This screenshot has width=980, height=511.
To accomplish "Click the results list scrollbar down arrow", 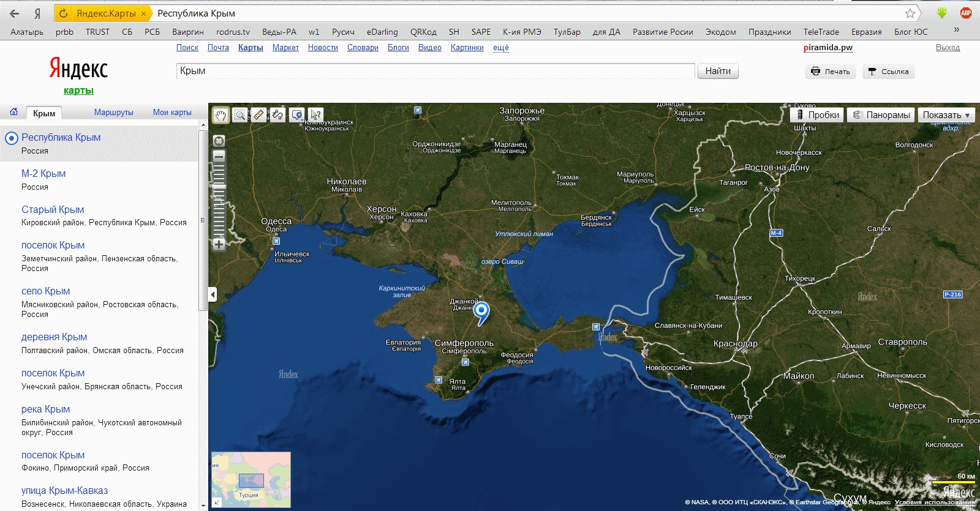I will (203, 505).
